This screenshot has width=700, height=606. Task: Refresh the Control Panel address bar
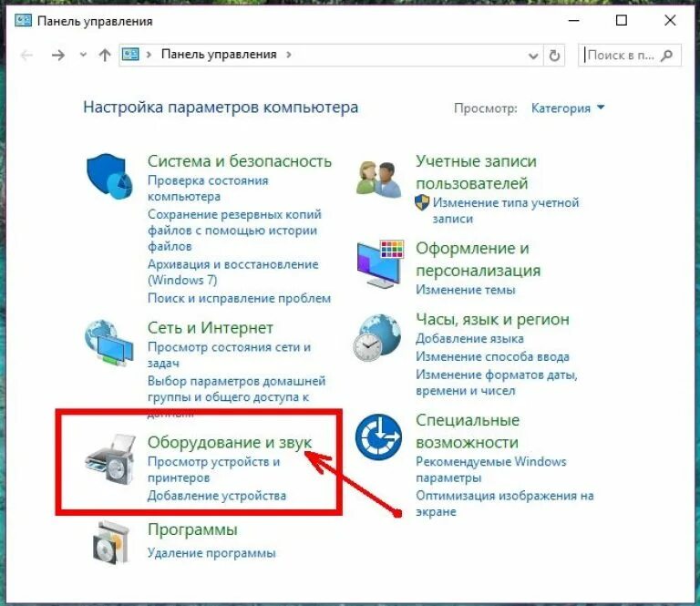(554, 56)
